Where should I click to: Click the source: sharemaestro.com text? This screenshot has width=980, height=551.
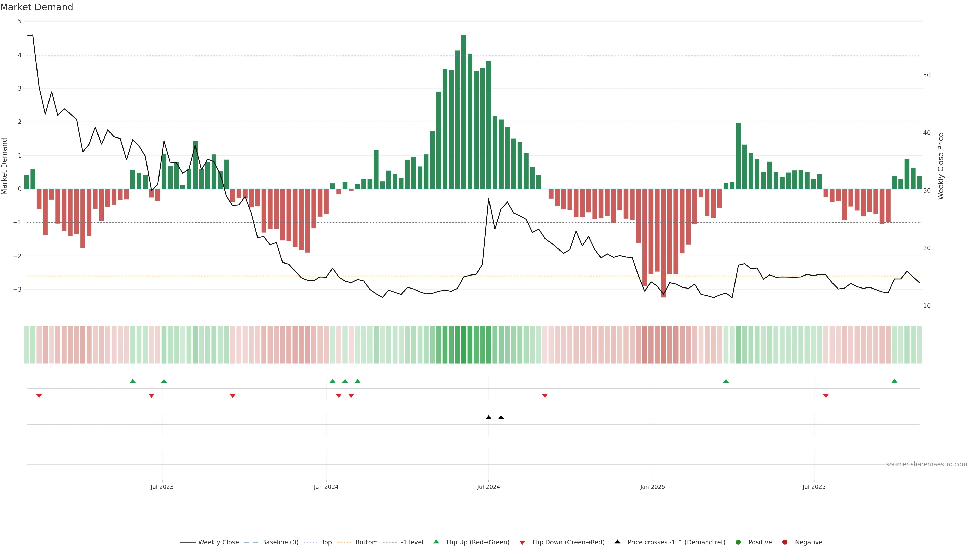click(926, 464)
